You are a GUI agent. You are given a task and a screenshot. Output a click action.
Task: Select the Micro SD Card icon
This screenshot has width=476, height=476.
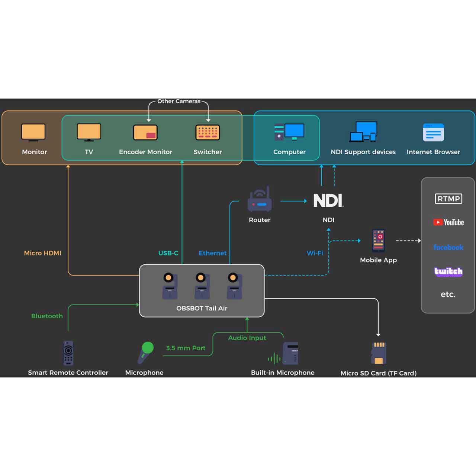[x=379, y=353]
